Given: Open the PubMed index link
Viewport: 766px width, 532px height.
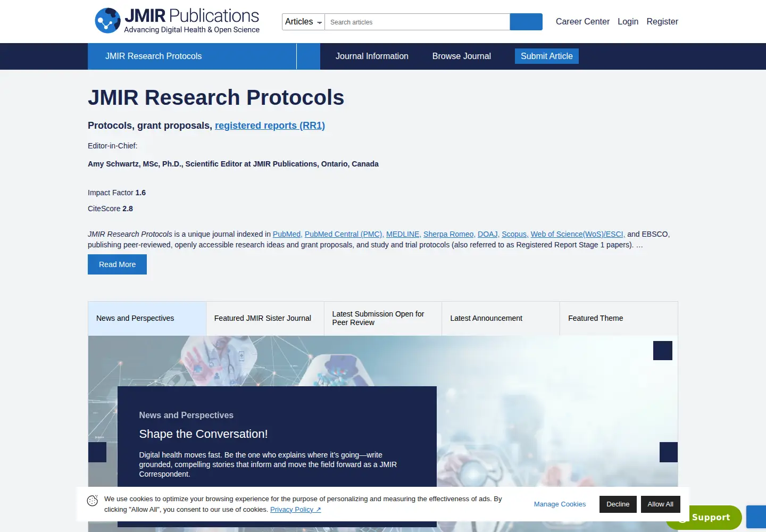Looking at the screenshot, I should coord(287,234).
